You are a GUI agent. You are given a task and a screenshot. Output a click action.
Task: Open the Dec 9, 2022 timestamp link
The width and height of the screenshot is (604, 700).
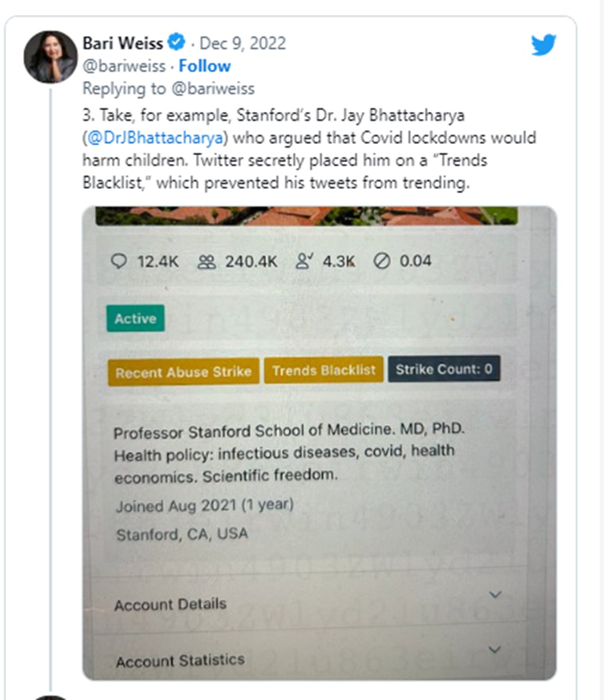[243, 43]
